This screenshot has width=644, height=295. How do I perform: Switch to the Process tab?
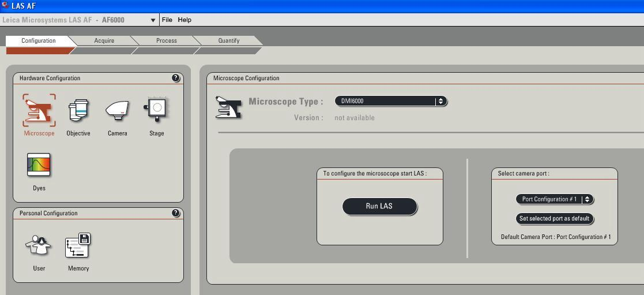click(167, 40)
